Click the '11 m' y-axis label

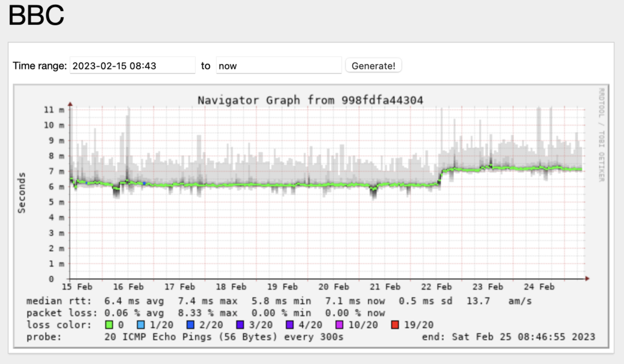[54, 110]
